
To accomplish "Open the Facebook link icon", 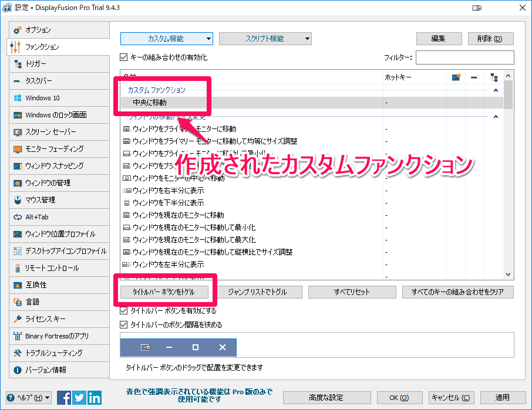I will click(x=64, y=398).
